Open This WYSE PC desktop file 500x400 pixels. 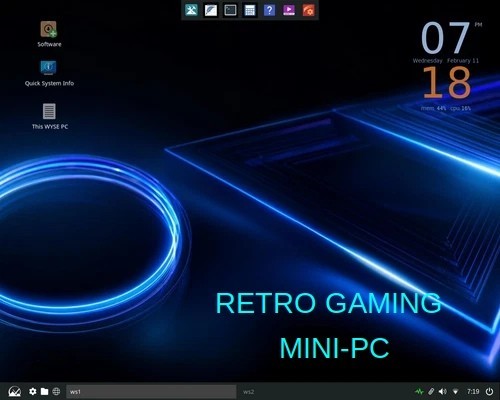50,116
